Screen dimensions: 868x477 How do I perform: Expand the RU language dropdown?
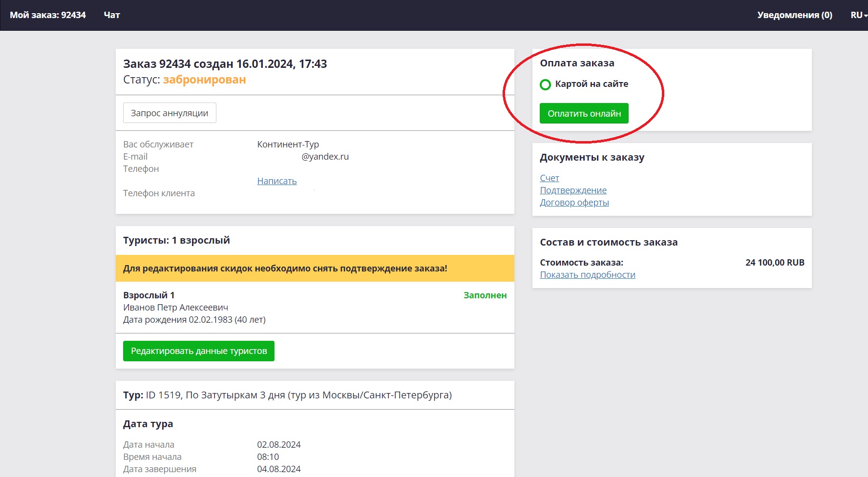click(x=859, y=15)
